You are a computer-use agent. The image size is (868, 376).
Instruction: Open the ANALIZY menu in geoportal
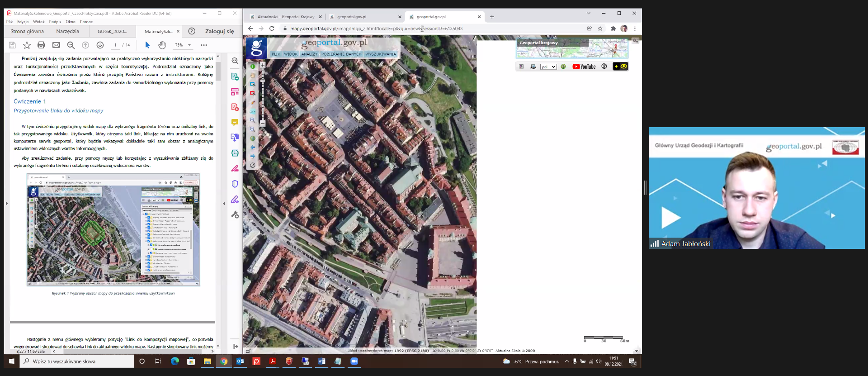[x=310, y=54]
